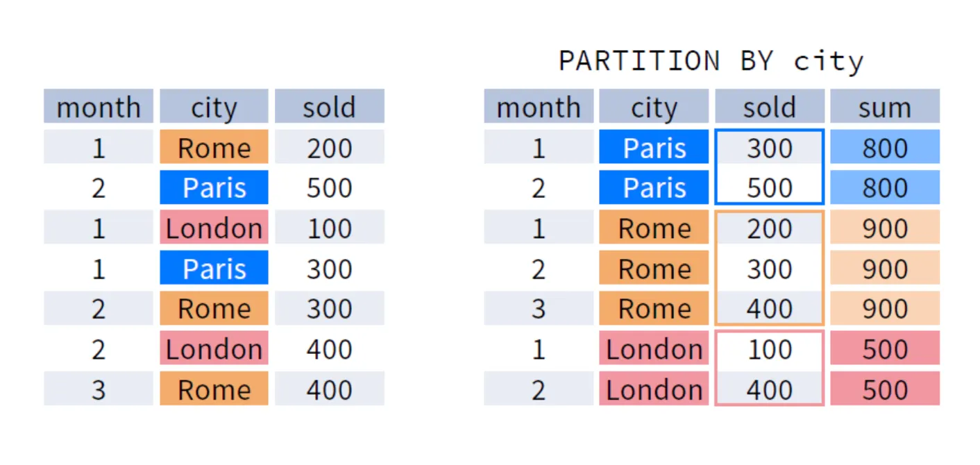Click the bottom 500 sum cell in last row

pos(884,389)
